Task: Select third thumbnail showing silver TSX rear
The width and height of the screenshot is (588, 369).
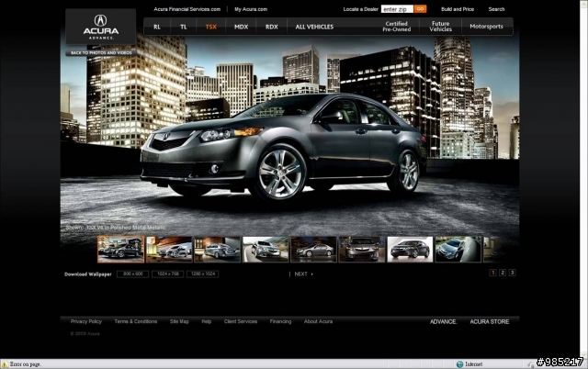Action: tap(218, 249)
